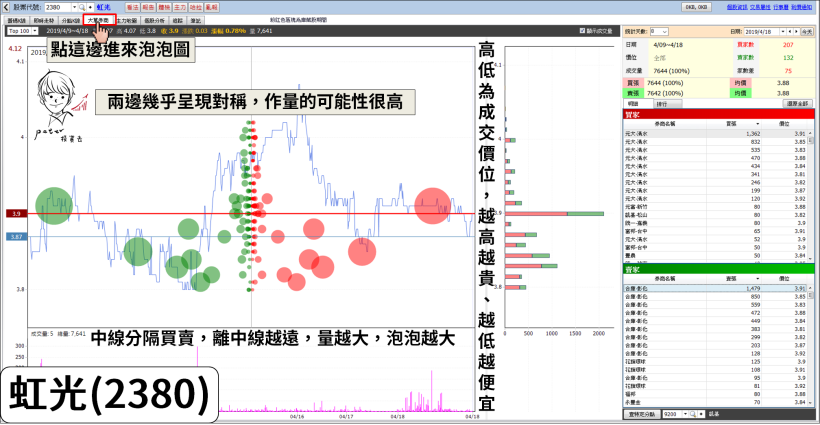Switch to the 主力軌跡 tab
The height and width of the screenshot is (425, 820).
click(x=127, y=20)
